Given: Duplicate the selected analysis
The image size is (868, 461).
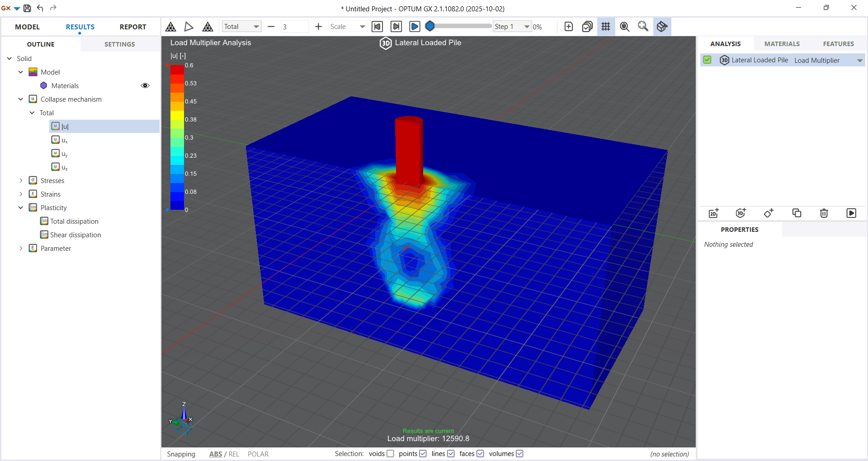Looking at the screenshot, I should (797, 213).
